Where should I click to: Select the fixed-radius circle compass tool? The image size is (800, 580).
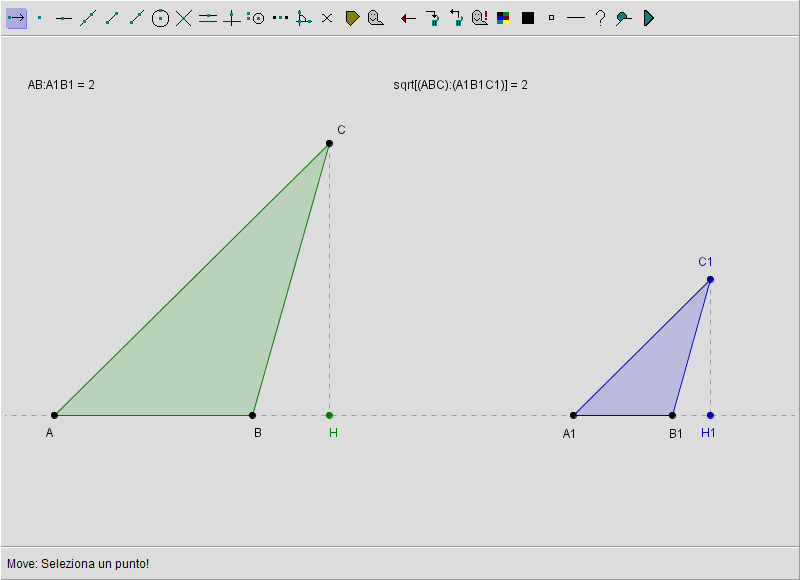point(256,18)
